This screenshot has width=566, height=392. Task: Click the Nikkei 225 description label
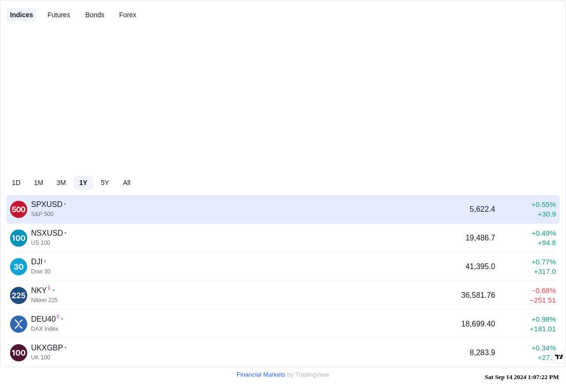pyautogui.click(x=44, y=300)
